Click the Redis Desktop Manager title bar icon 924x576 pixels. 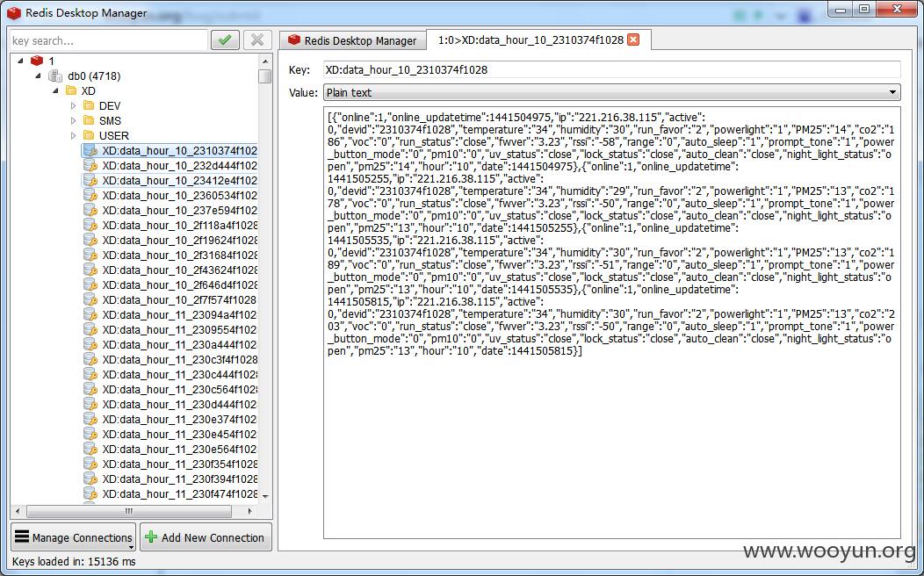coord(13,13)
